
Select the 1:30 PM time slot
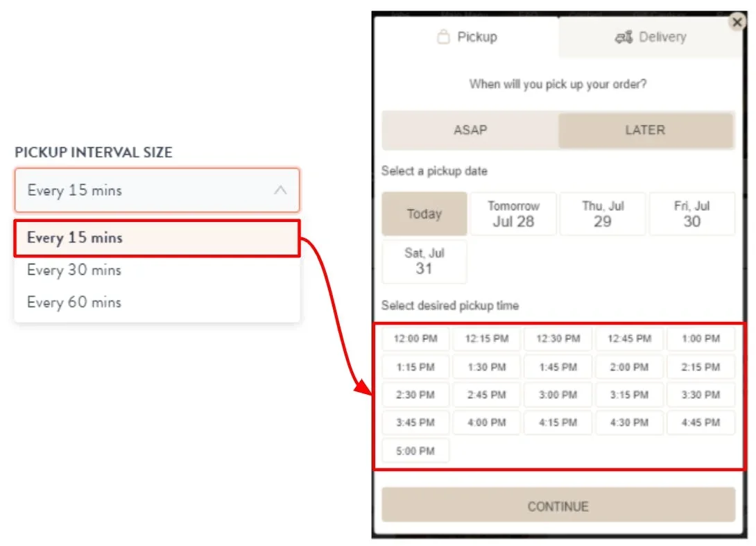tap(487, 367)
